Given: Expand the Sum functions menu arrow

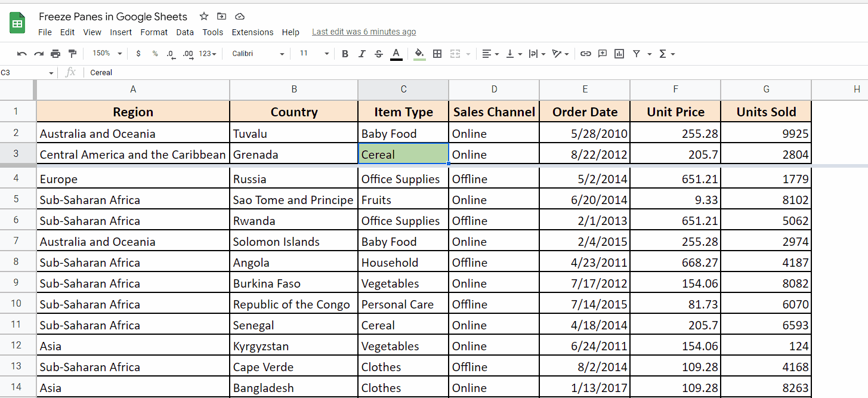Looking at the screenshot, I should [x=675, y=53].
